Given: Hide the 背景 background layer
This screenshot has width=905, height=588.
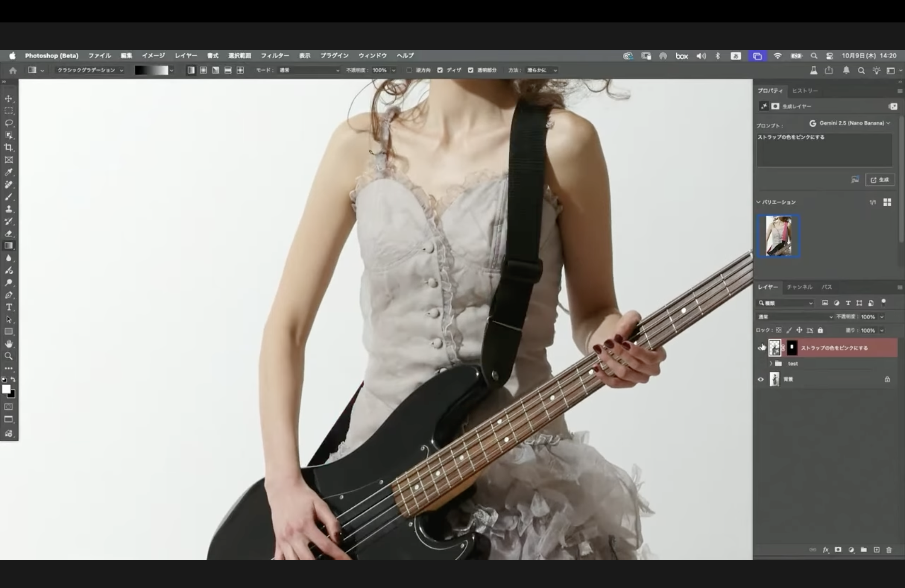Looking at the screenshot, I should (761, 379).
